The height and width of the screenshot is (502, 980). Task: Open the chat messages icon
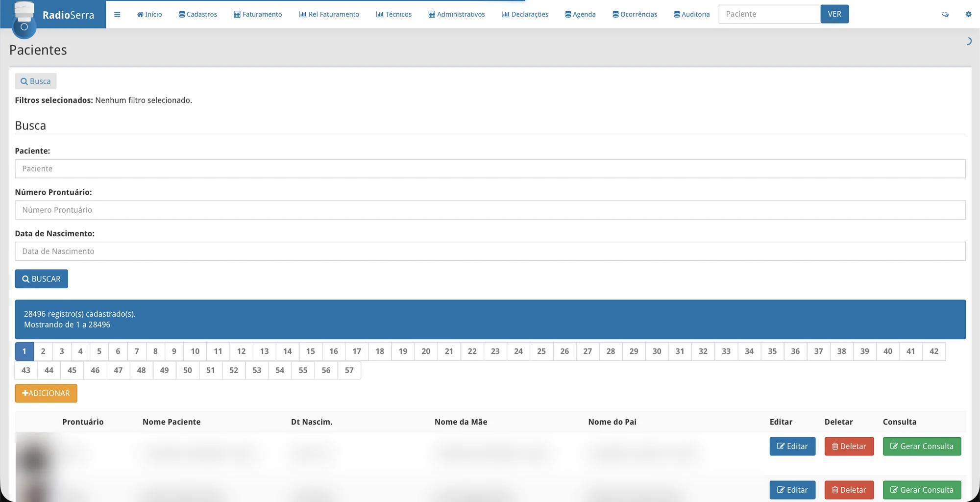coord(945,14)
